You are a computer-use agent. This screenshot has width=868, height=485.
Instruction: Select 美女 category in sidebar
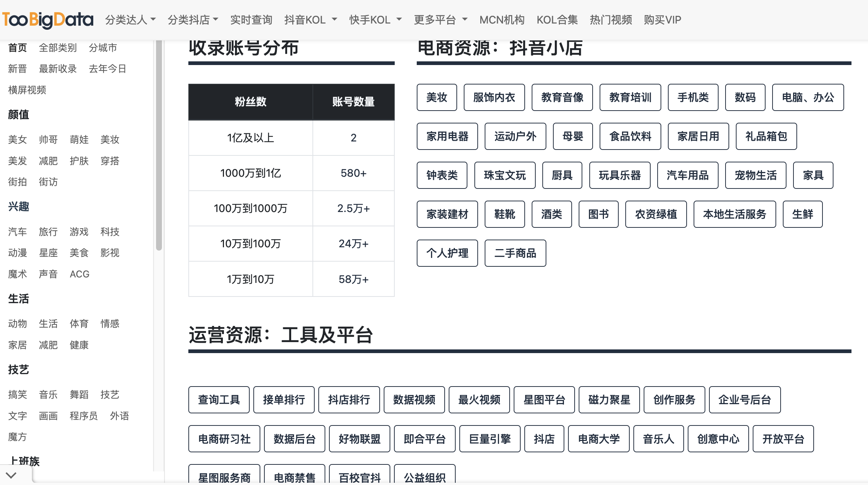(18, 140)
